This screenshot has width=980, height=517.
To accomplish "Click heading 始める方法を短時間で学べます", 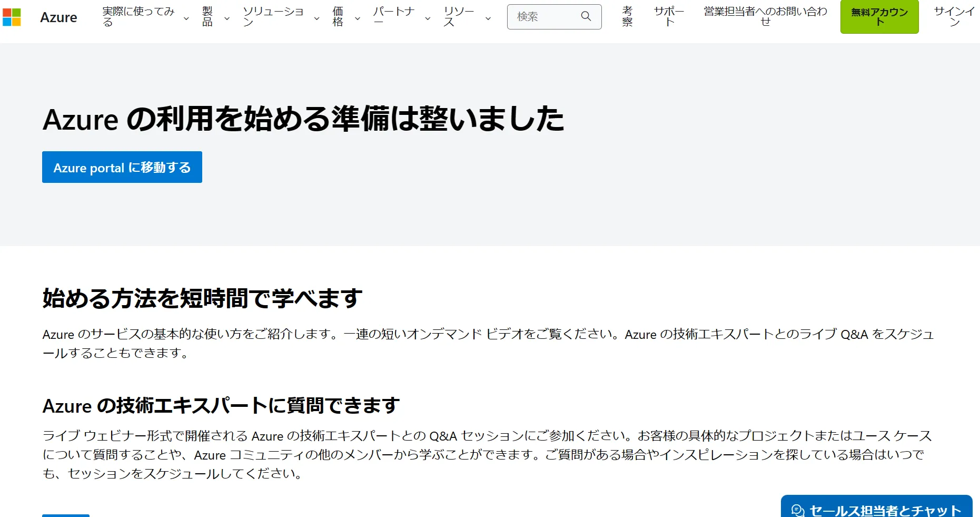I will pyautogui.click(x=202, y=298).
